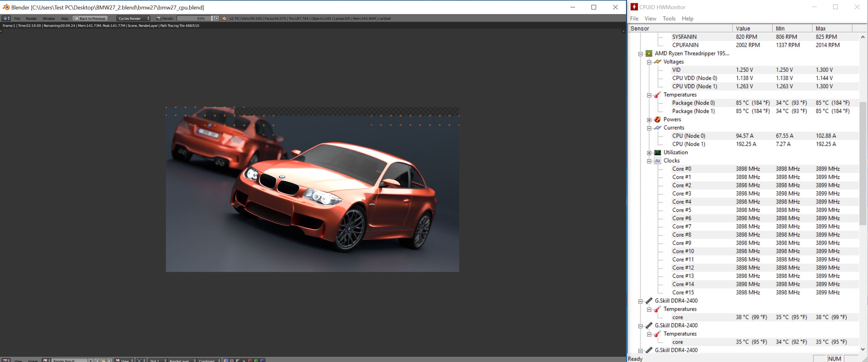
Task: Click the red channel display icon
Action: [x=250, y=361]
